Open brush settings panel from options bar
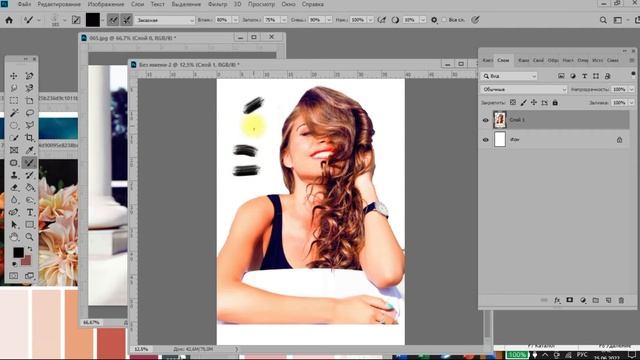Image resolution: width=640 pixels, height=360 pixels. click(x=76, y=20)
